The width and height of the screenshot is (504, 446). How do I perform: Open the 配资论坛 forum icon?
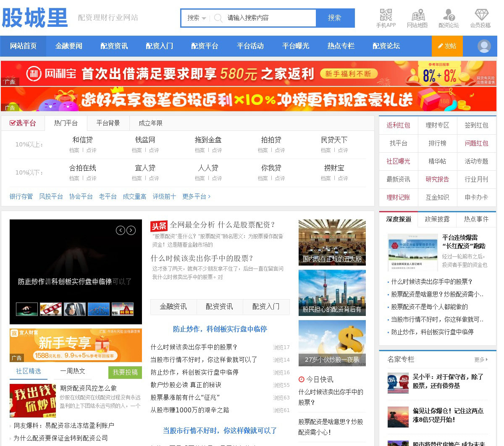click(449, 15)
